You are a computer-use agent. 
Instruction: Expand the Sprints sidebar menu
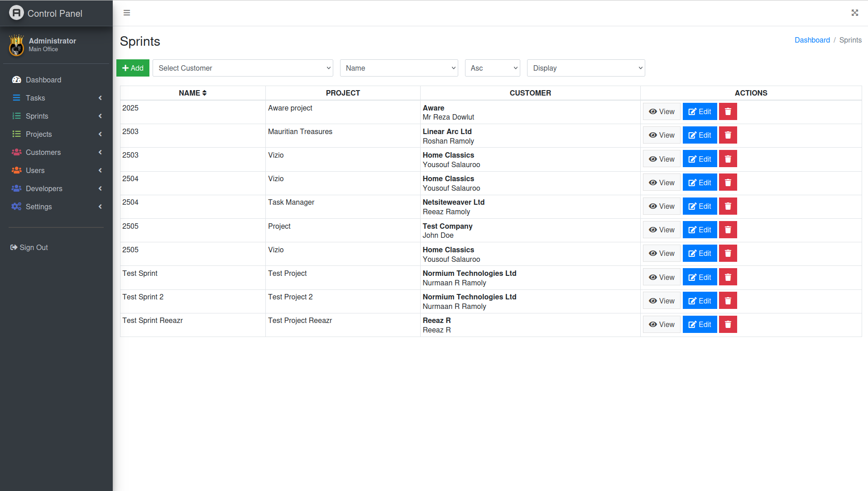coord(56,116)
